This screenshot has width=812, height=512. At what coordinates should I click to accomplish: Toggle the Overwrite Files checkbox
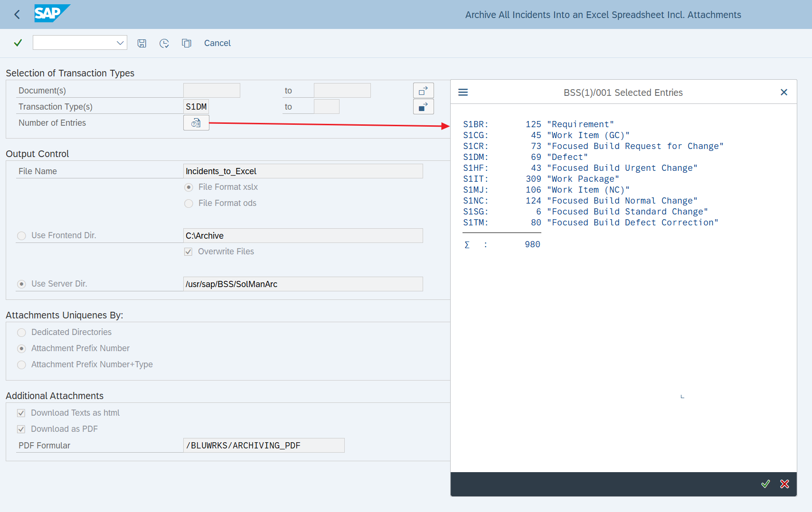pyautogui.click(x=189, y=252)
